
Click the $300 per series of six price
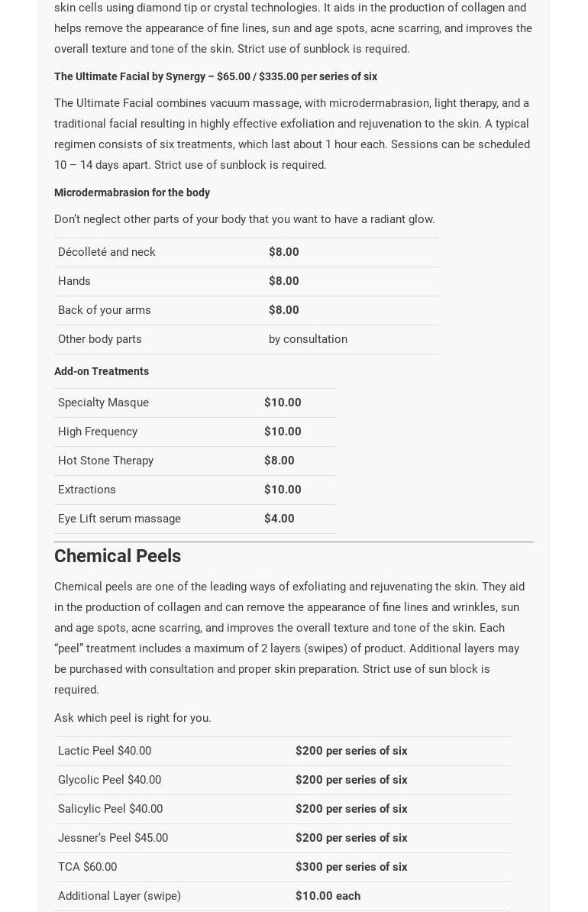(x=351, y=867)
